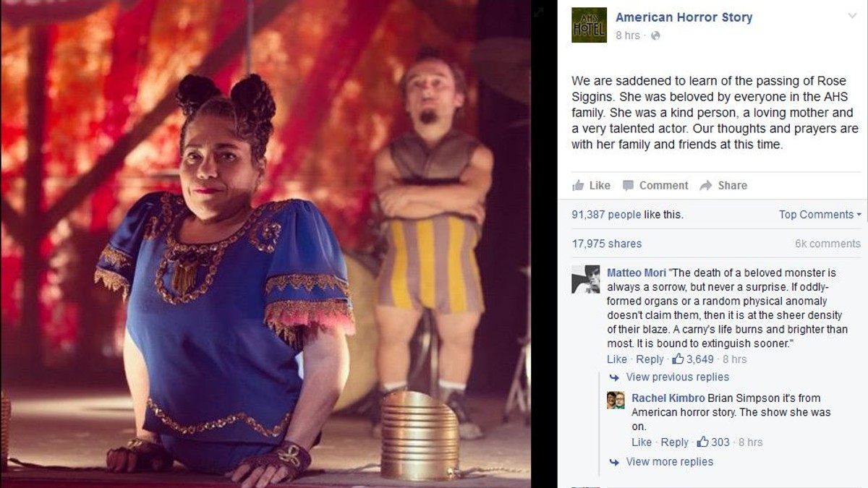868x488 pixels.
Task: Reply to Matteo Mori's comment
Action: click(650, 359)
